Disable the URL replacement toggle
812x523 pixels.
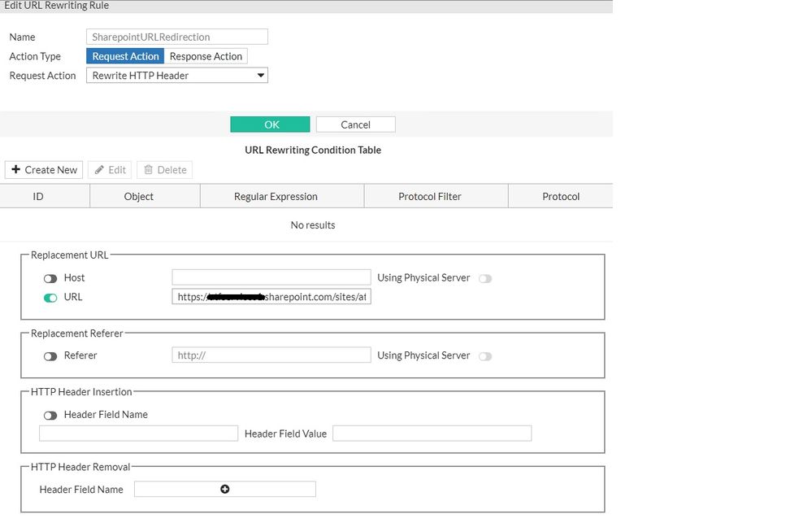pyautogui.click(x=50, y=298)
